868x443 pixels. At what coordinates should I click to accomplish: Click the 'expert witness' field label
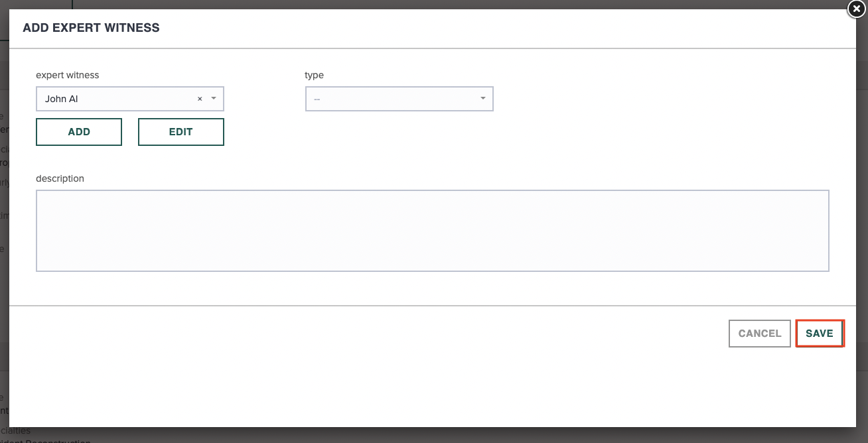(x=68, y=75)
